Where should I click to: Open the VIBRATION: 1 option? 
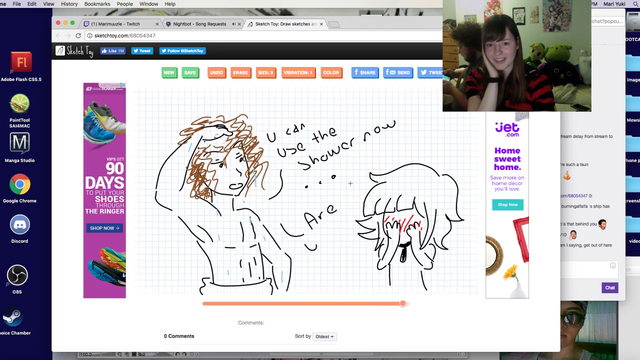(x=298, y=73)
